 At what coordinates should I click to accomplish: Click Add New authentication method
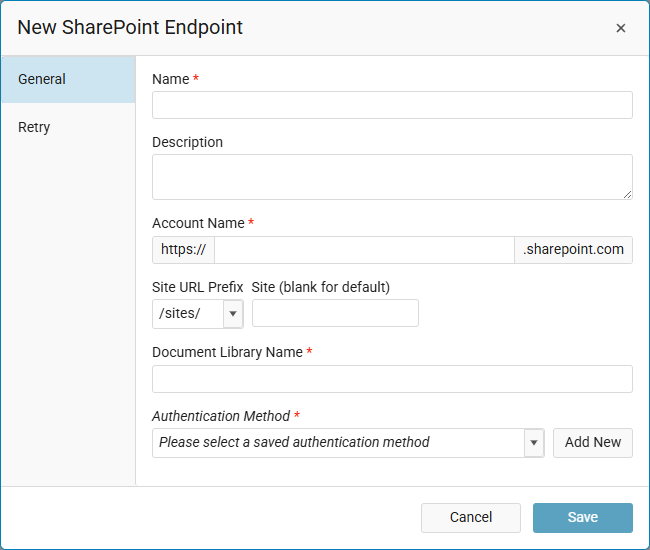pos(593,443)
